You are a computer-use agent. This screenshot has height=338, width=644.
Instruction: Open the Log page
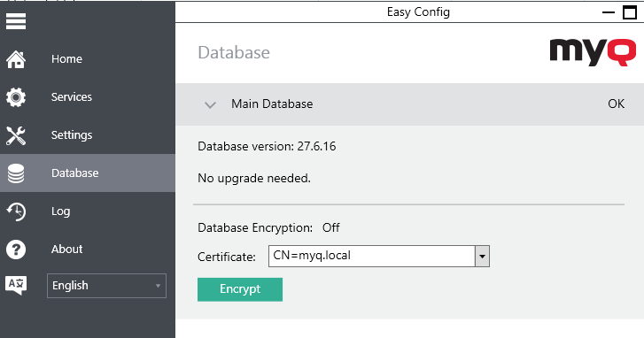click(x=61, y=211)
